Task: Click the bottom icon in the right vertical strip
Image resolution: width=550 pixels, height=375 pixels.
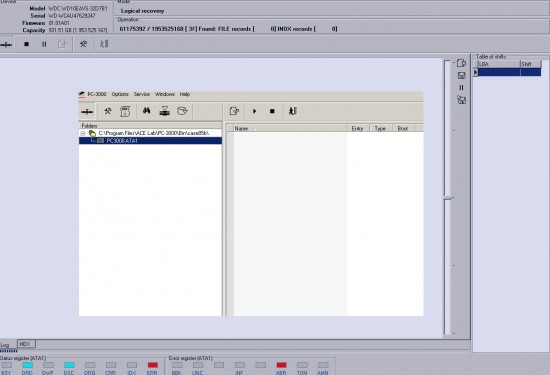Action: click(462, 100)
